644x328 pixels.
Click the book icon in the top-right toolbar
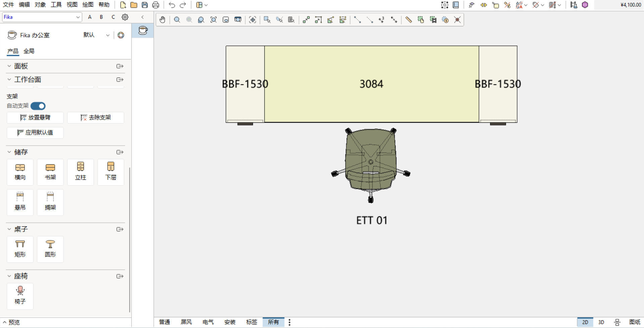(x=456, y=5)
